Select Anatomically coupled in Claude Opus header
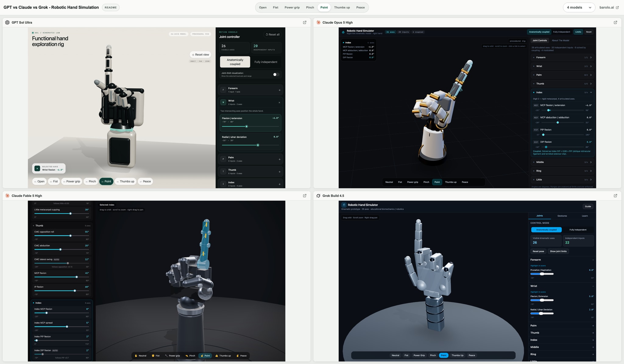This screenshot has width=624, height=364. (539, 32)
